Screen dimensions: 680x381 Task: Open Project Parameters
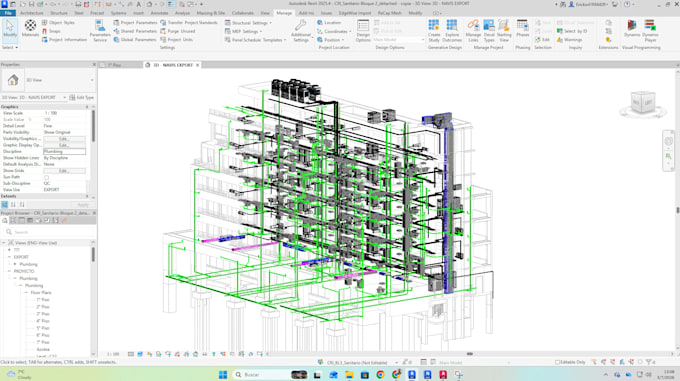click(134, 23)
